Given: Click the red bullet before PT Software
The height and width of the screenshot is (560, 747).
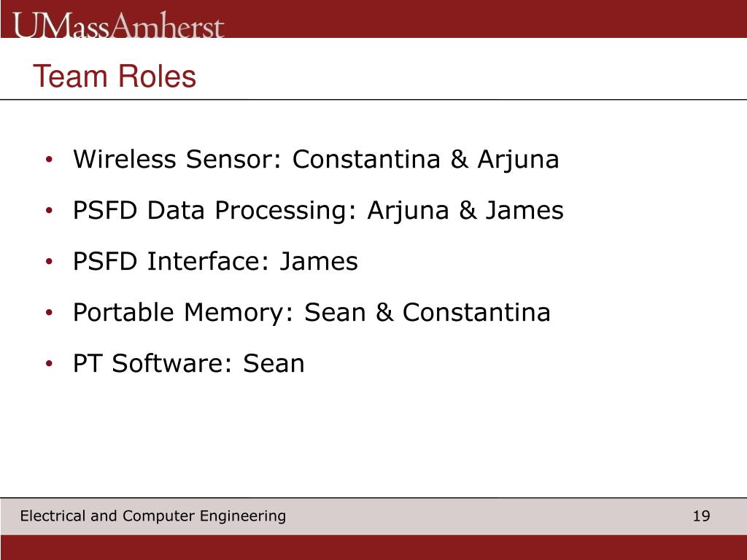Looking at the screenshot, I should [x=49, y=364].
